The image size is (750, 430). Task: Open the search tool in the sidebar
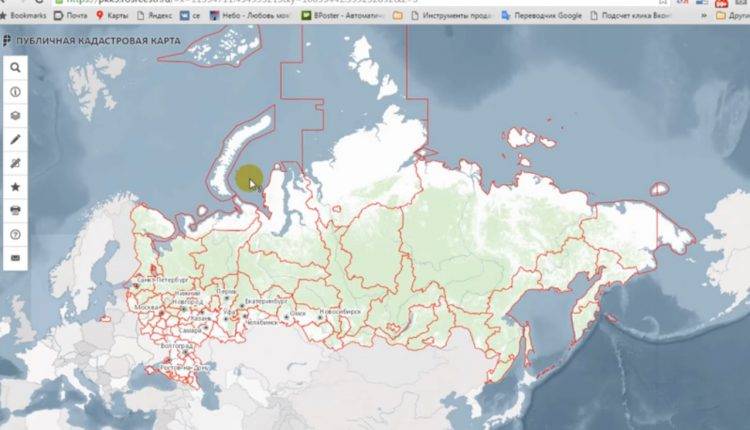[16, 68]
